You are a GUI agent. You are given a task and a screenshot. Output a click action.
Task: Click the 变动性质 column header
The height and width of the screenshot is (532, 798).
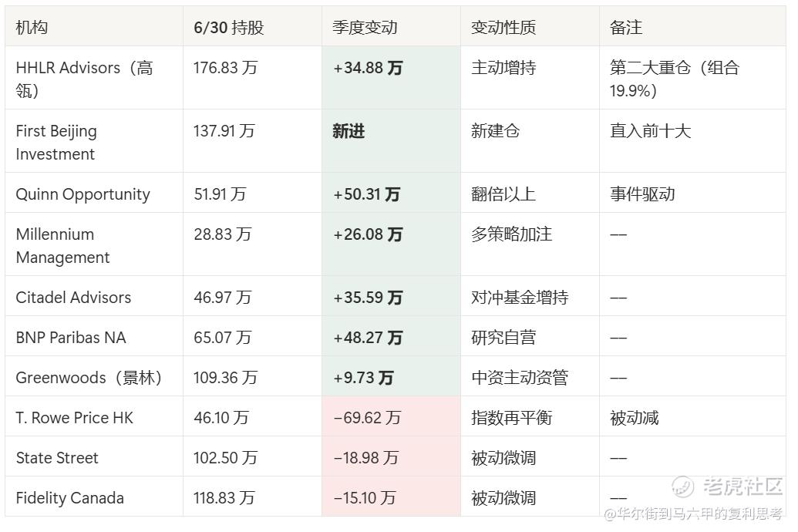pyautogui.click(x=503, y=27)
